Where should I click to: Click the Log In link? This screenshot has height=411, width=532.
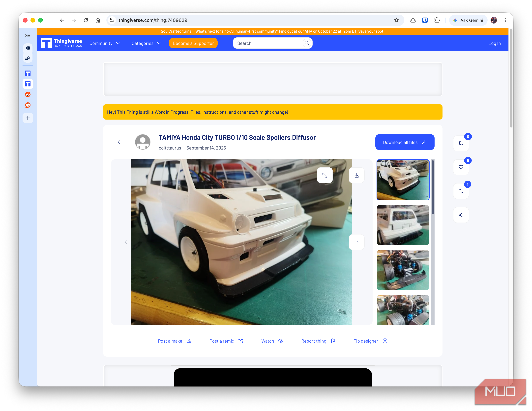(495, 43)
